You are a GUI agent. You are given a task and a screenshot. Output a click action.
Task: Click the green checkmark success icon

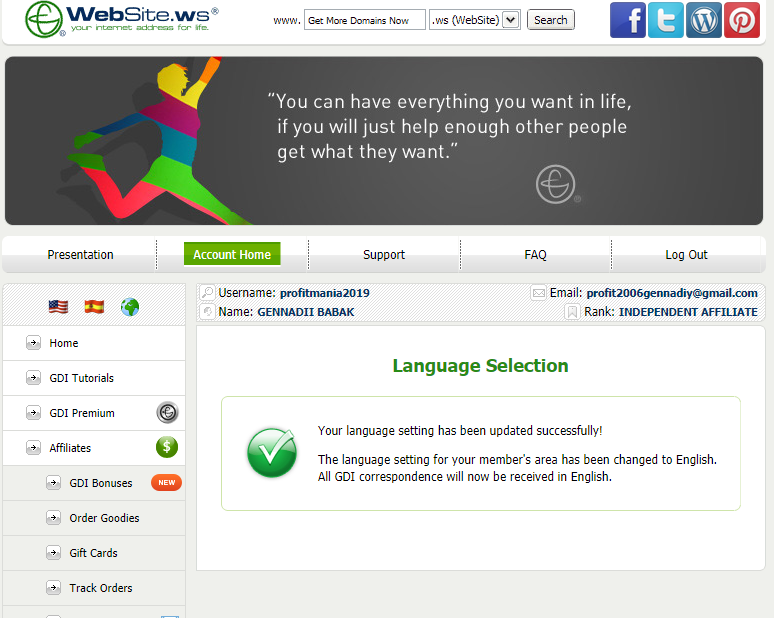coord(272,453)
